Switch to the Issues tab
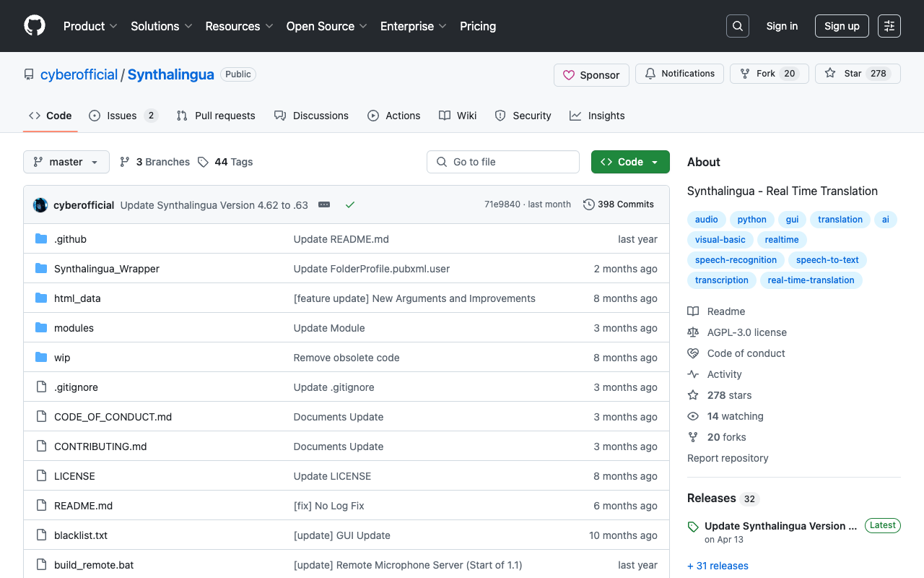The width and height of the screenshot is (924, 578). point(123,116)
